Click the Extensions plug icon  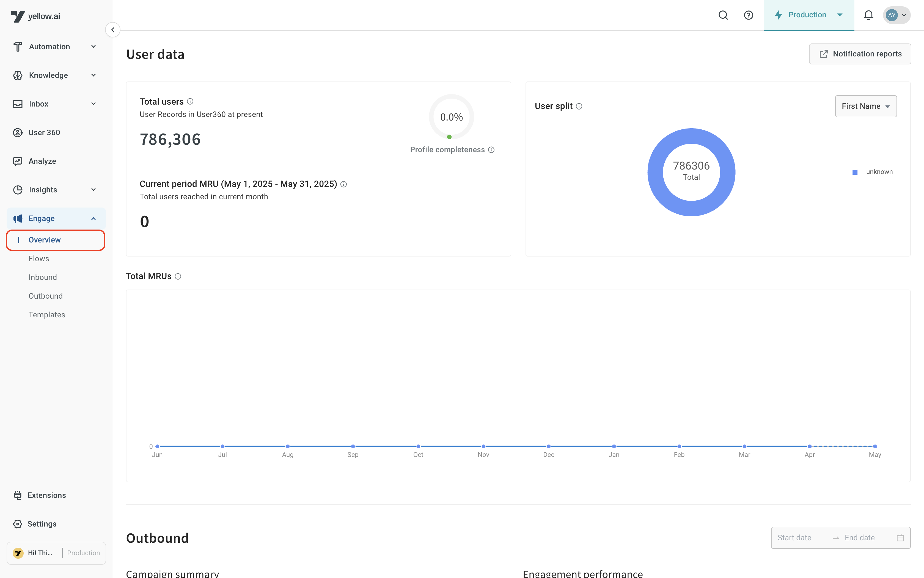(18, 495)
